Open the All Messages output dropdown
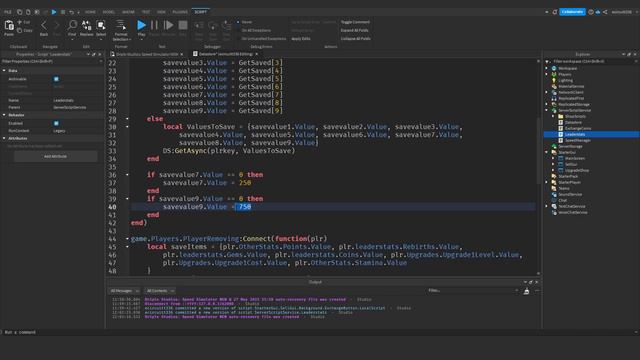This screenshot has width=640, height=360. tap(124, 291)
